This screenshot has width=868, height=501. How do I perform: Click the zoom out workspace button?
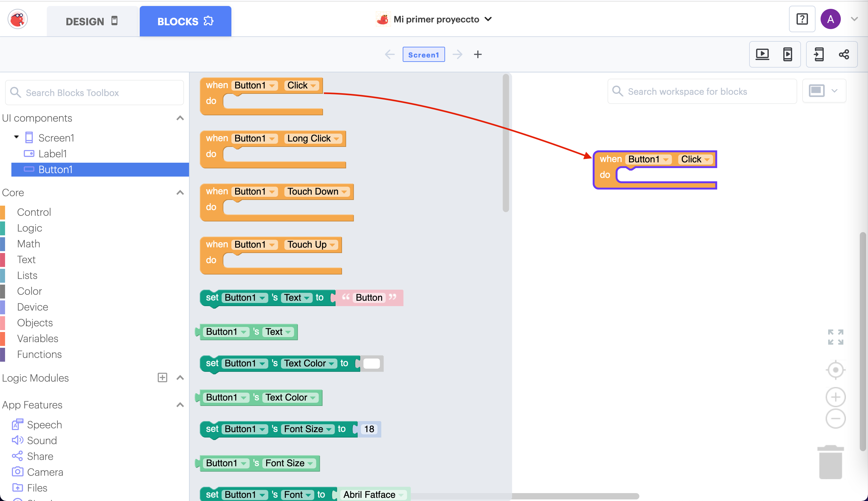coord(835,419)
